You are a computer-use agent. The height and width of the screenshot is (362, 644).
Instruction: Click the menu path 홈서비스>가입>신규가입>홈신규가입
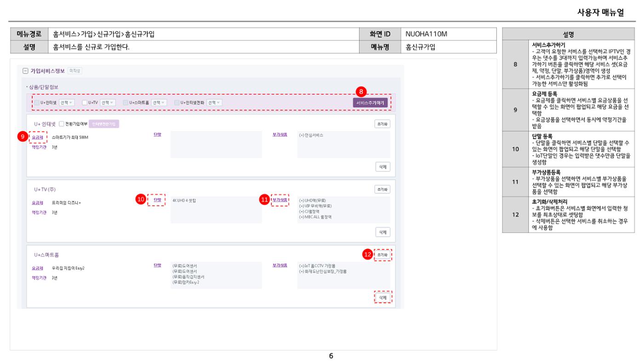(103, 34)
